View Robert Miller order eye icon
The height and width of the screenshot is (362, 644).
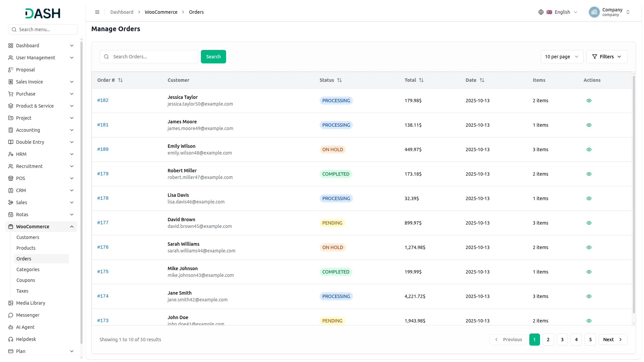click(589, 174)
